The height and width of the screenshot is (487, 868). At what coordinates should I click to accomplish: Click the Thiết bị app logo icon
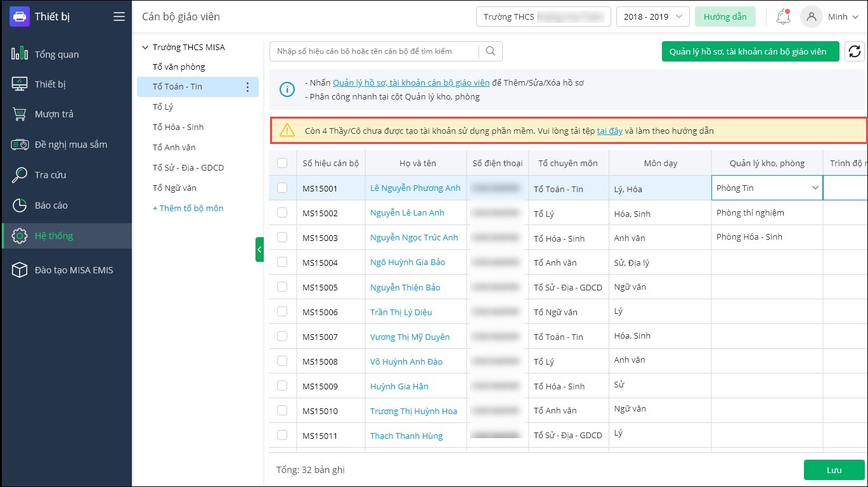coord(20,16)
